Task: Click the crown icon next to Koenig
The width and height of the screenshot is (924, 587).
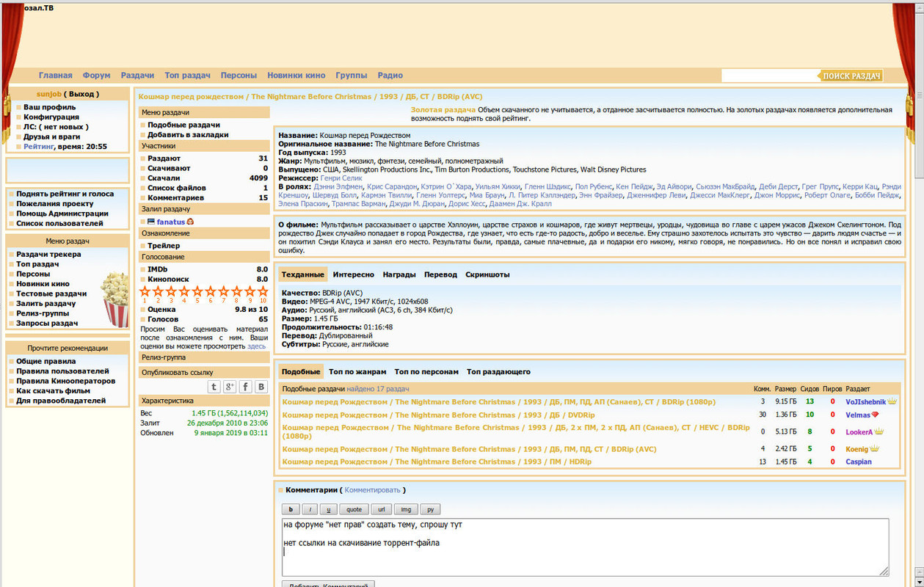Action: coord(874,448)
